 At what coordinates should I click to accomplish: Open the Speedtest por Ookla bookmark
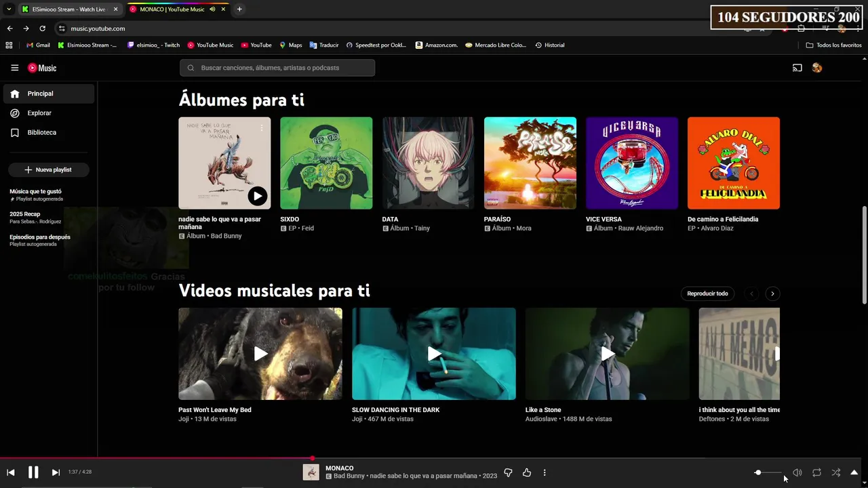(376, 45)
